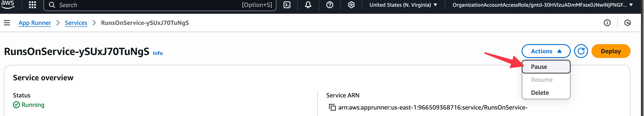Refresh the service details

tap(581, 51)
